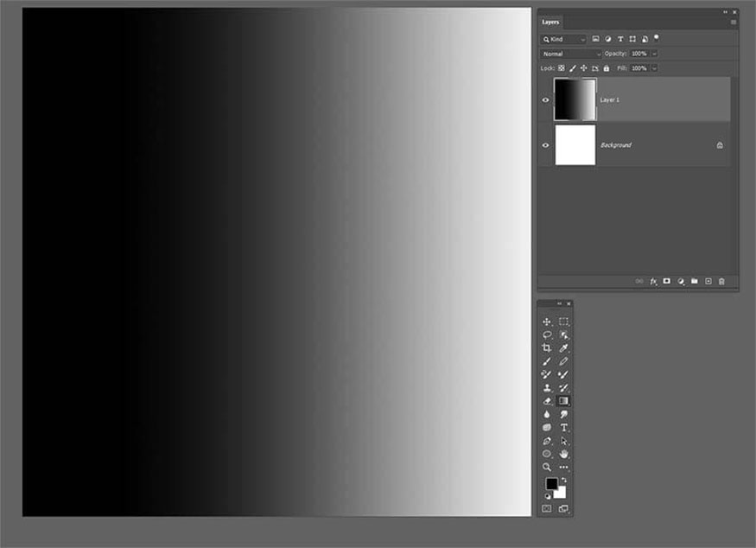Select the Gradient tool
Viewport: 756px width, 548px height.
pos(563,401)
